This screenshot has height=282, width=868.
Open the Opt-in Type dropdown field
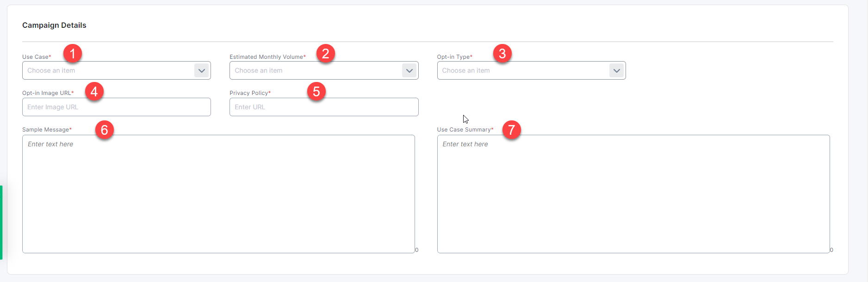click(x=523, y=70)
